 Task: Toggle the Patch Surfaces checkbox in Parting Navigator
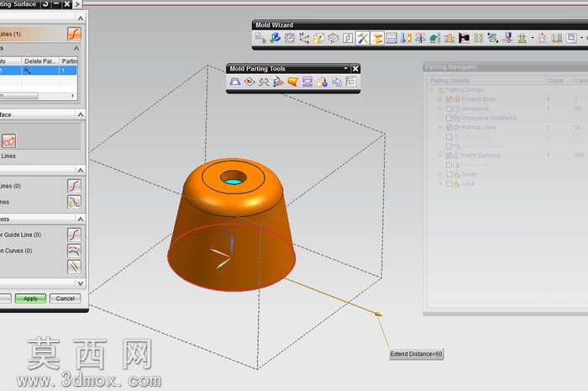point(449,156)
